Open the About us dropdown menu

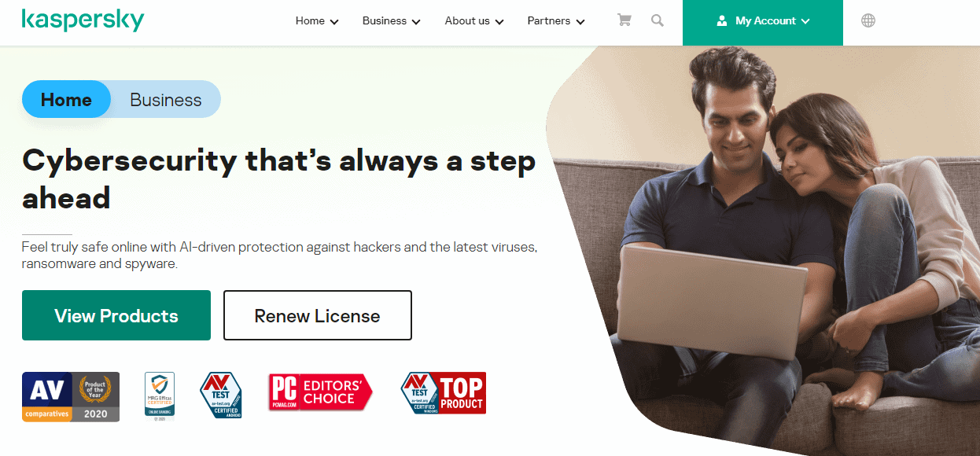pyautogui.click(x=474, y=21)
